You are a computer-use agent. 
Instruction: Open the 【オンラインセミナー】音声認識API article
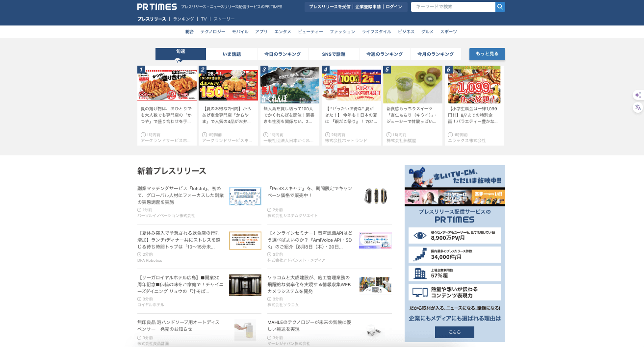(x=310, y=240)
